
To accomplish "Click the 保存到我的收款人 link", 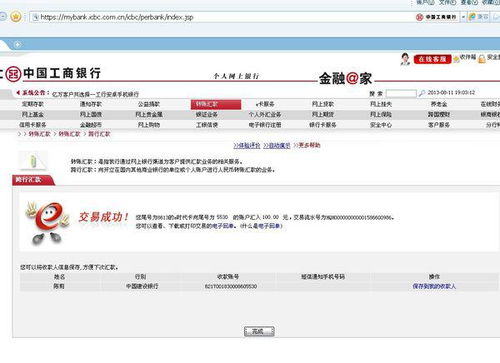I will (434, 286).
